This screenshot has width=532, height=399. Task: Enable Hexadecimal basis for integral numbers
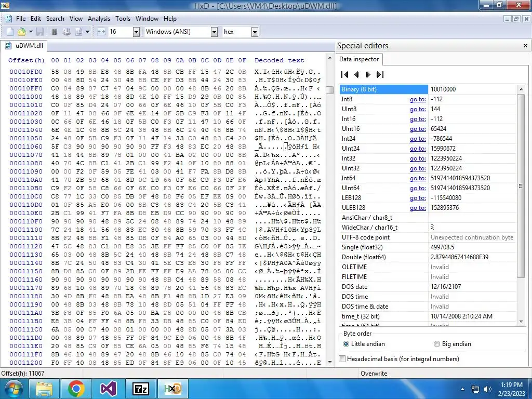(399, 359)
